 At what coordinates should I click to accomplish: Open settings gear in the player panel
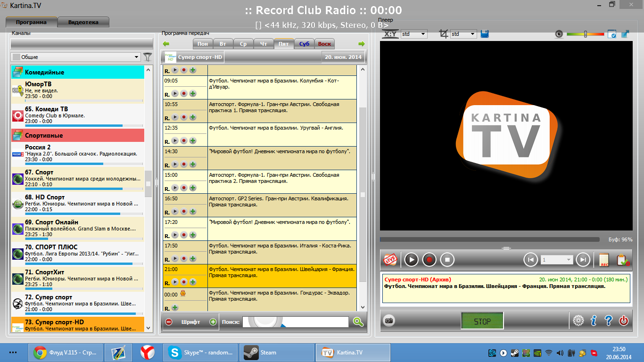578,321
